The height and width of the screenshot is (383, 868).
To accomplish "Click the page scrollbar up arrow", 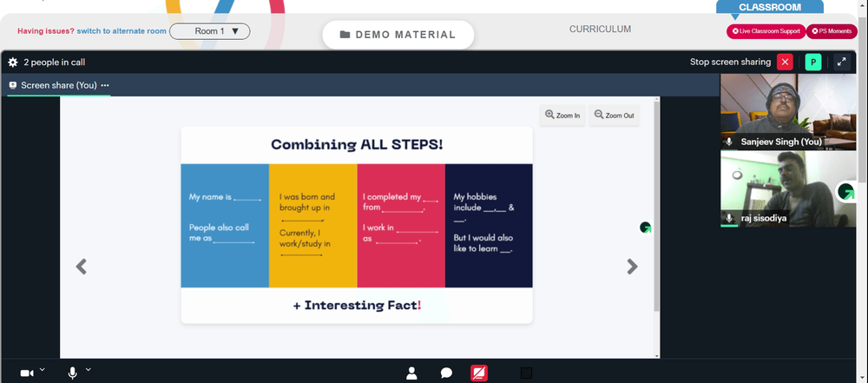I will coord(863,3).
